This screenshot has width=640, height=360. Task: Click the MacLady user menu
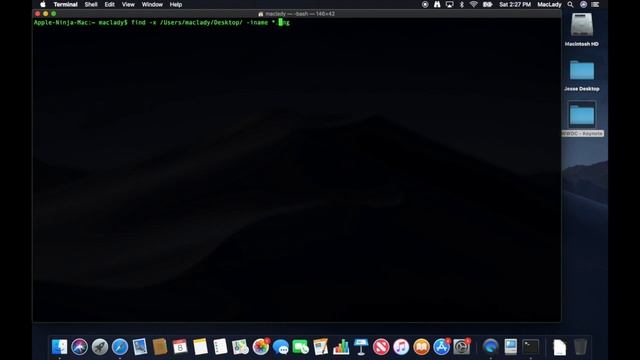[549, 4]
